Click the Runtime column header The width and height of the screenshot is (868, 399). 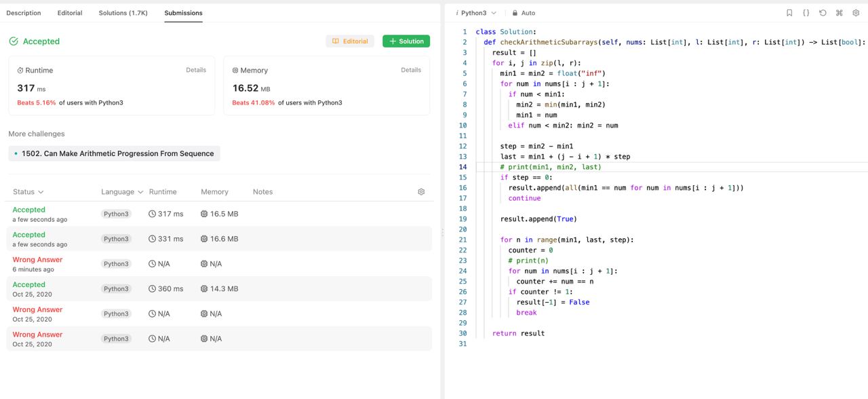pos(163,192)
